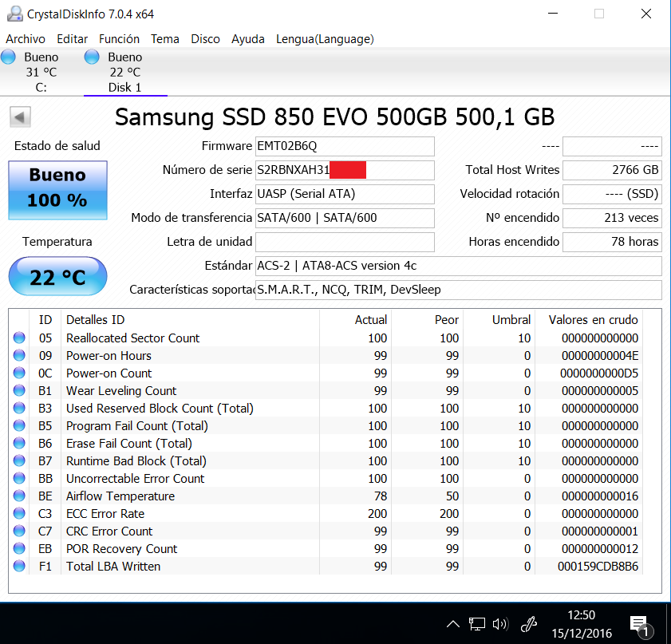Open the Lengua(Language) menu
This screenshot has height=644, width=671.
pyautogui.click(x=325, y=39)
